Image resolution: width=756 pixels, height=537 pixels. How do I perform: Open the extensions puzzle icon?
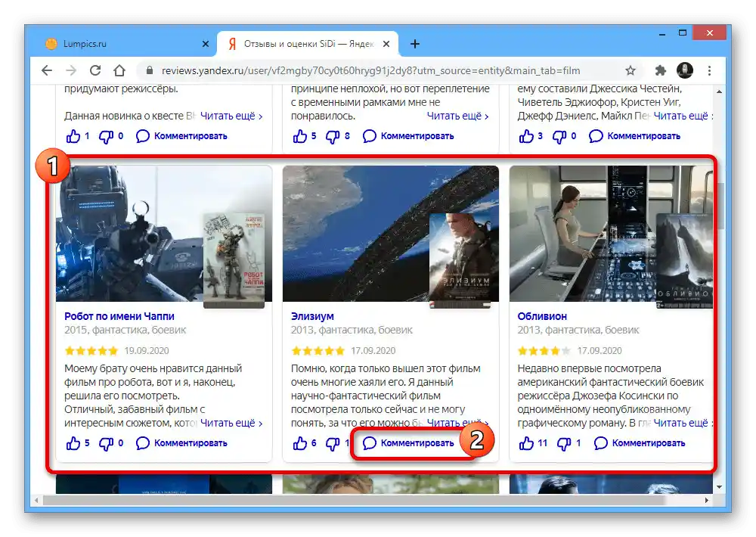tap(660, 70)
